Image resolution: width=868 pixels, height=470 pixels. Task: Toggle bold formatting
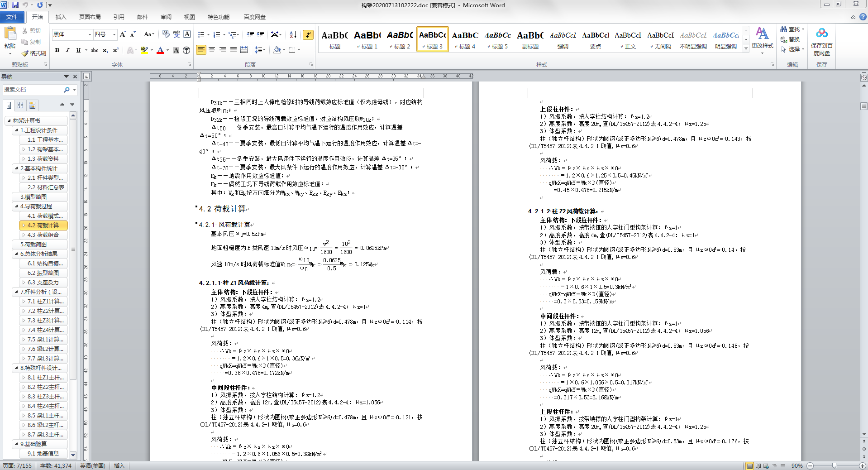(57, 50)
